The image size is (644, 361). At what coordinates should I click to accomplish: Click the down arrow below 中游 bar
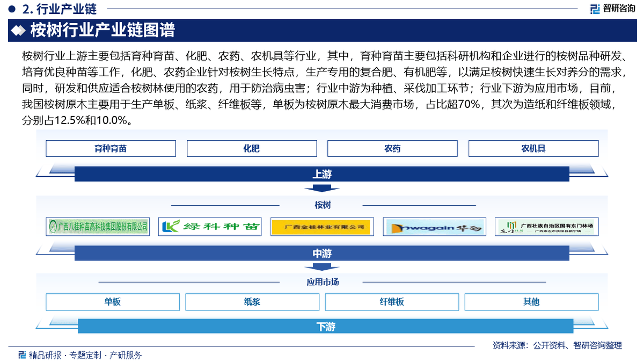click(321, 267)
